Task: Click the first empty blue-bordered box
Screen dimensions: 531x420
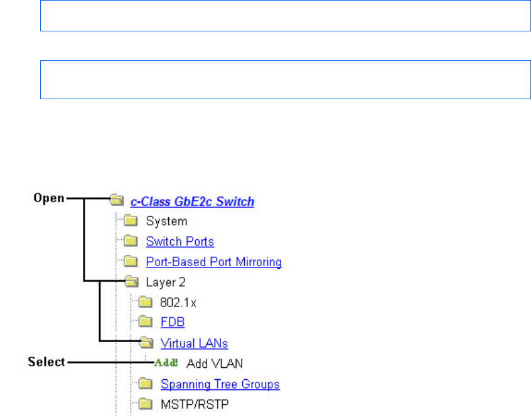Action: pyautogui.click(x=281, y=16)
